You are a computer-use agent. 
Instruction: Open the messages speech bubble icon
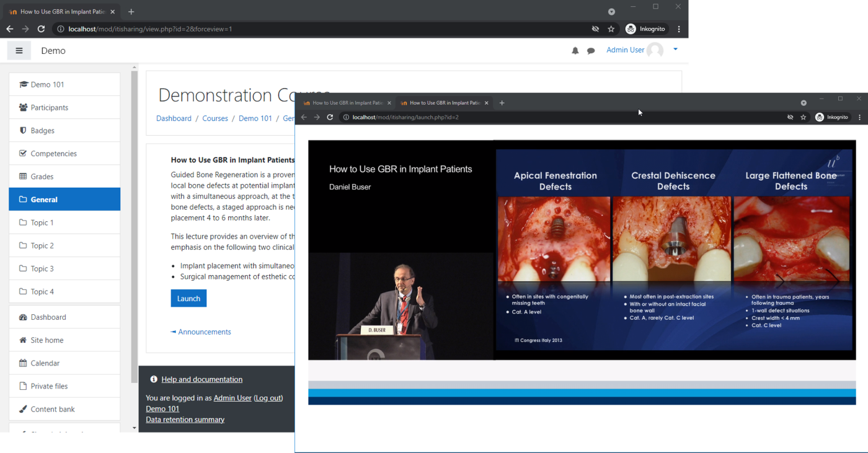click(591, 51)
